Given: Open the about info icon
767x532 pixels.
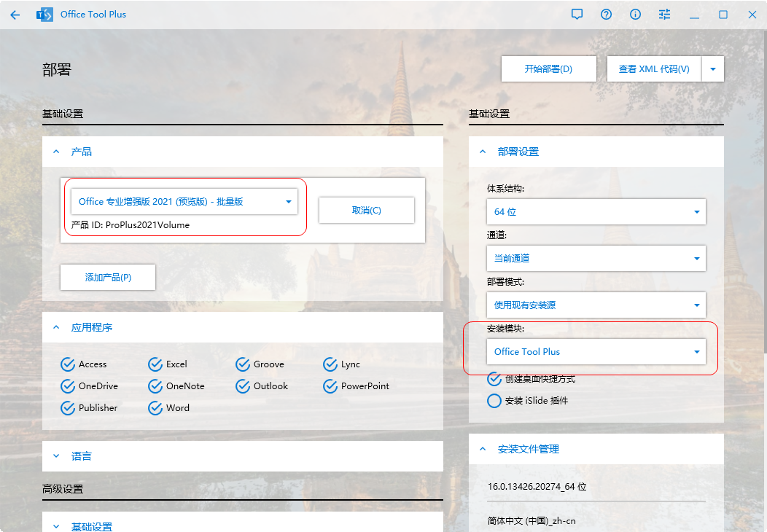Looking at the screenshot, I should click(x=636, y=15).
